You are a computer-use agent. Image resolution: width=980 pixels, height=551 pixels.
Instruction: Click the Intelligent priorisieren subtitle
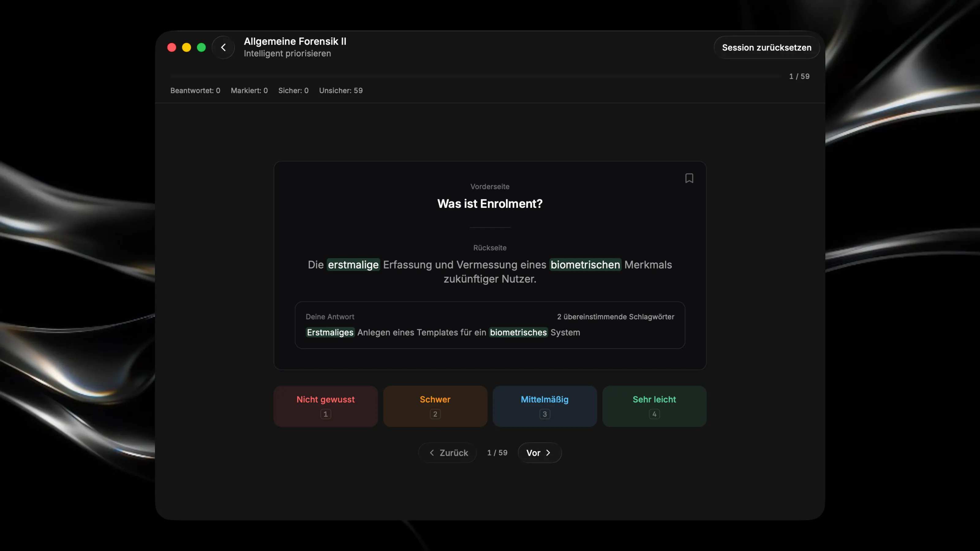[x=287, y=54]
